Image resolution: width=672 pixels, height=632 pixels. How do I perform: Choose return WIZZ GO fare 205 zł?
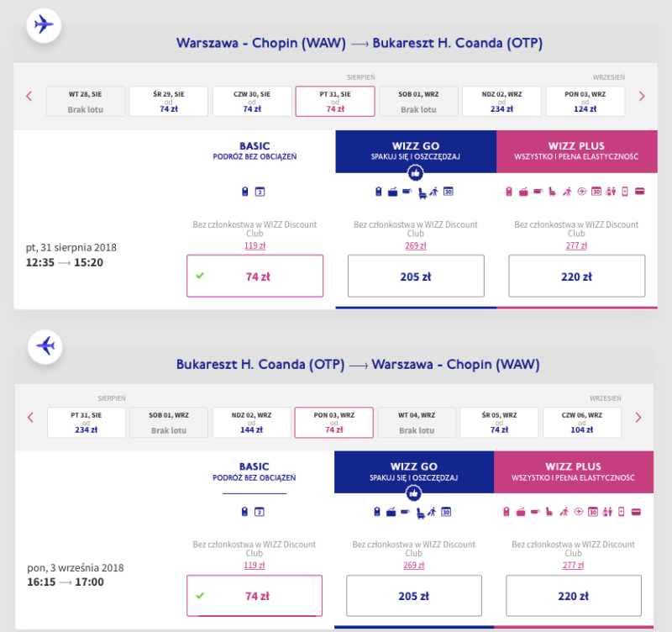pos(414,596)
